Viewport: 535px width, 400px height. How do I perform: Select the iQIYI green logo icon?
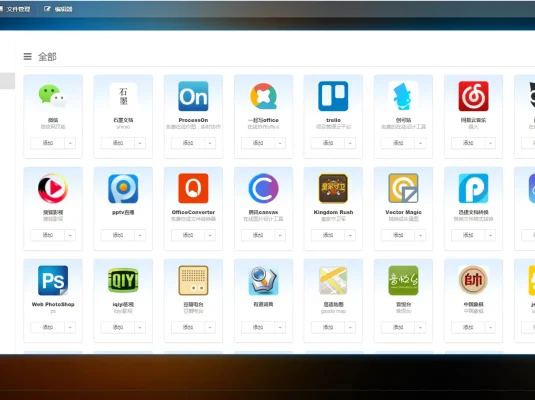click(x=123, y=281)
